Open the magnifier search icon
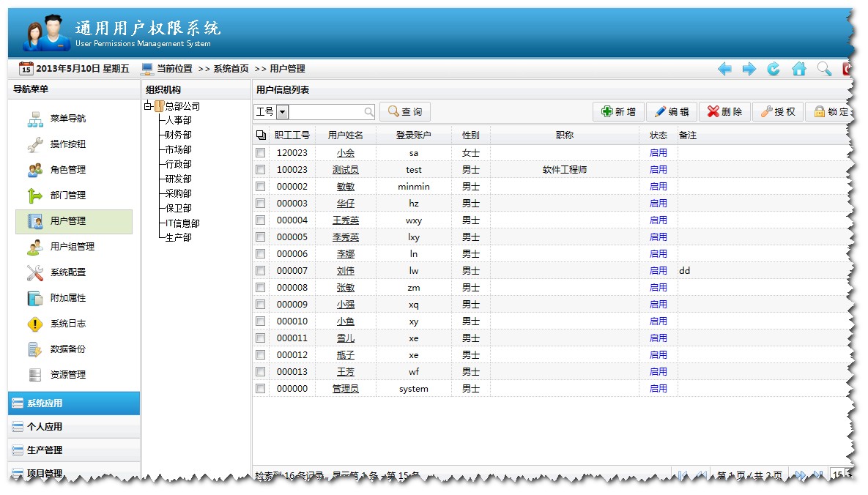 point(823,68)
